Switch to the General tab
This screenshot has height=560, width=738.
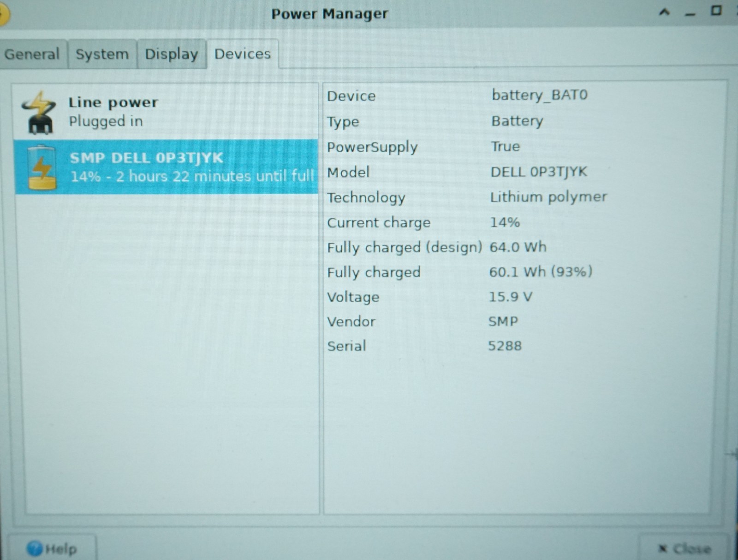[32, 54]
